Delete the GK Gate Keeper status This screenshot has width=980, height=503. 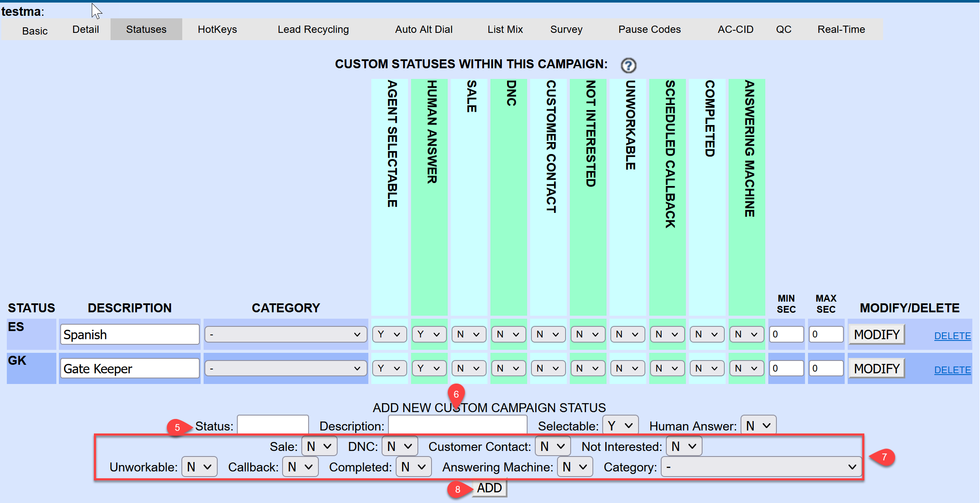point(952,370)
